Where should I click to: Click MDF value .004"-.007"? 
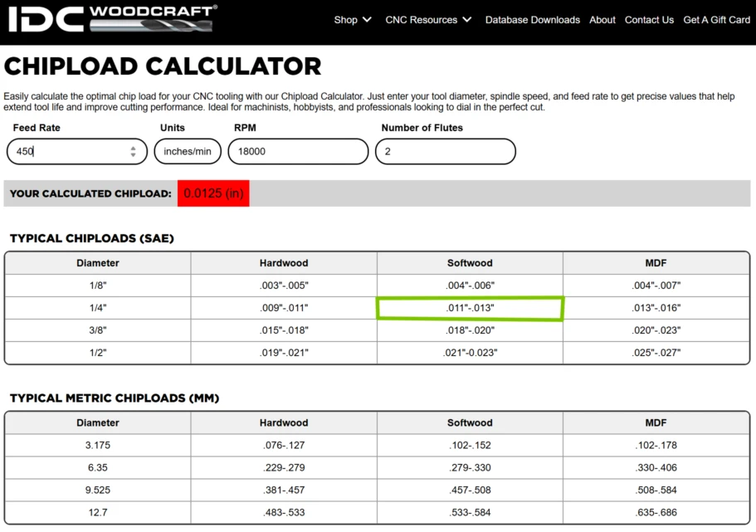(x=656, y=286)
